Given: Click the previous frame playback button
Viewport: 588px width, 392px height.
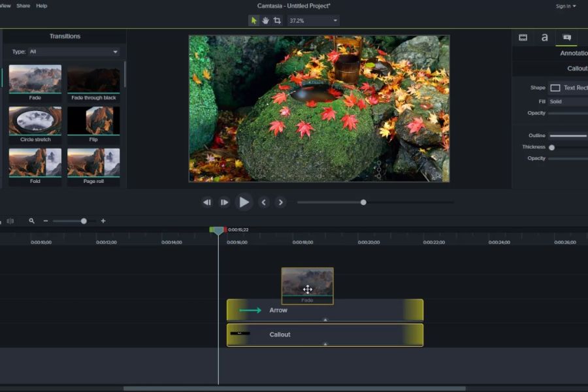Looking at the screenshot, I should (207, 203).
